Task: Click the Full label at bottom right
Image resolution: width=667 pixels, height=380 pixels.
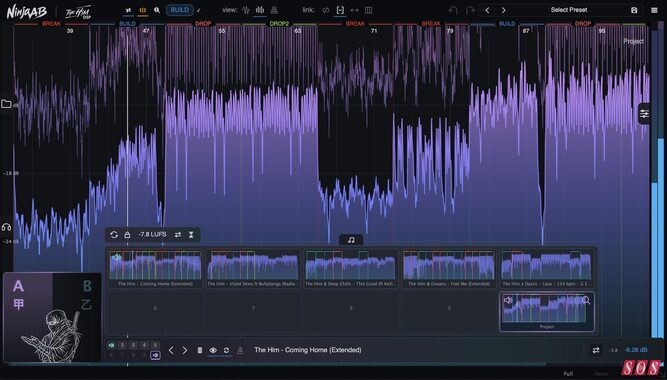Action: pyautogui.click(x=568, y=374)
